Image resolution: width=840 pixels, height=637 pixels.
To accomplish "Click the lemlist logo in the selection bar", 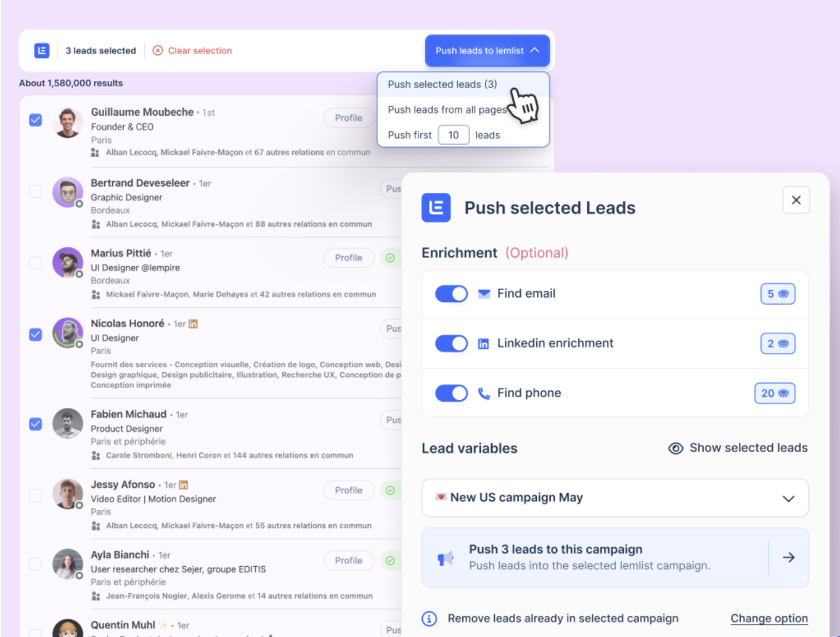I will pos(42,51).
